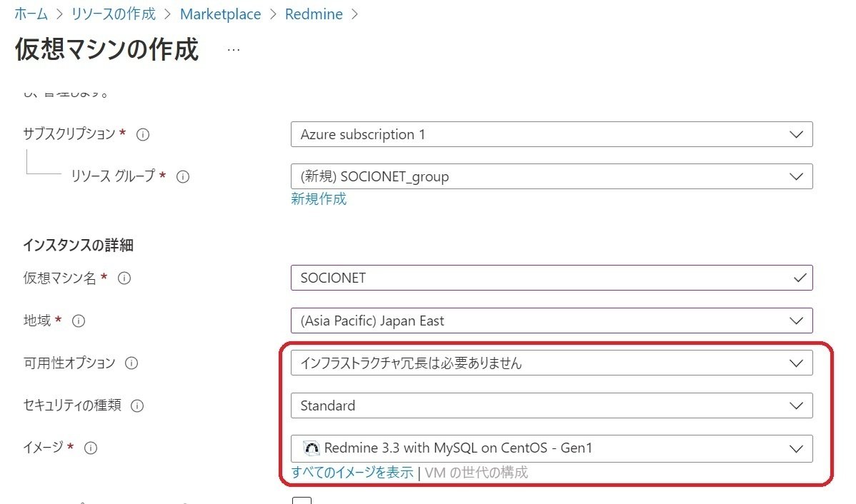Go to ホーム in the breadcrumb
856x504 pixels.
pyautogui.click(x=31, y=14)
